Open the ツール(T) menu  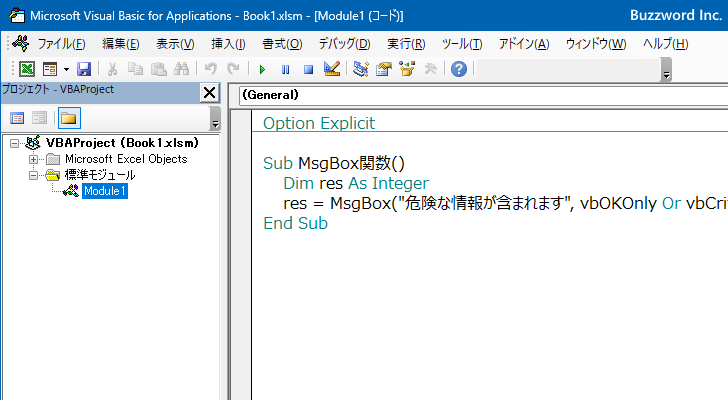click(x=462, y=44)
